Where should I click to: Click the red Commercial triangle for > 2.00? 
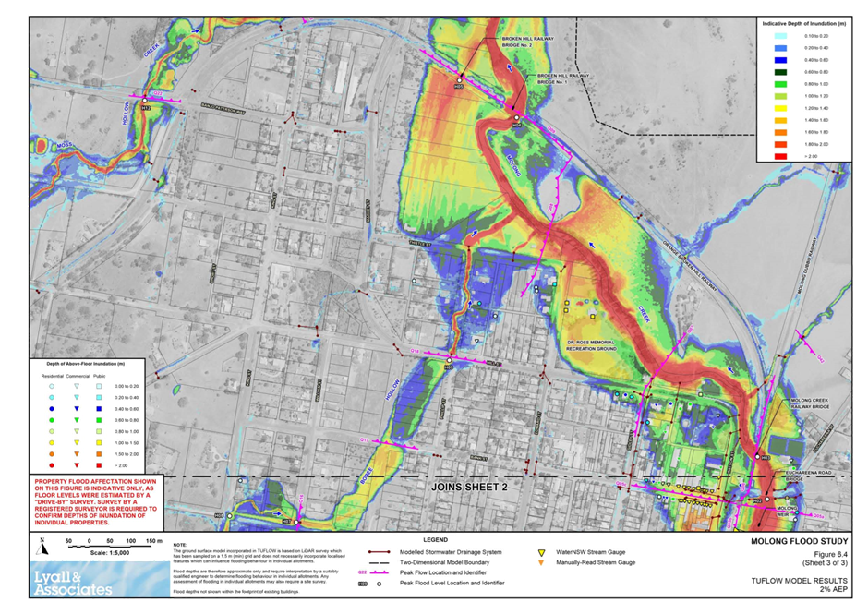click(77, 465)
